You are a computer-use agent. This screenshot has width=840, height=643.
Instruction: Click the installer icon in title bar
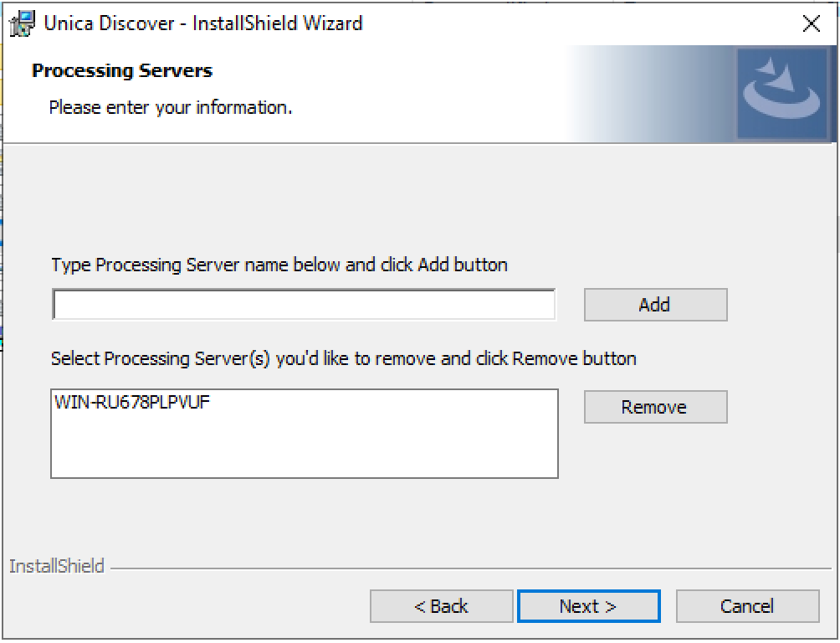pyautogui.click(x=23, y=23)
